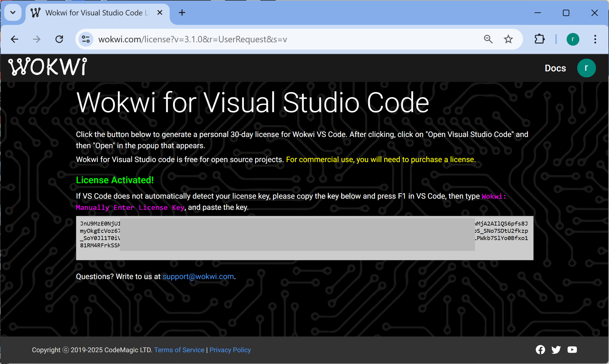Screen dimensions: 609x364
Task: Open the Twitter icon in footer
Action: (556, 350)
